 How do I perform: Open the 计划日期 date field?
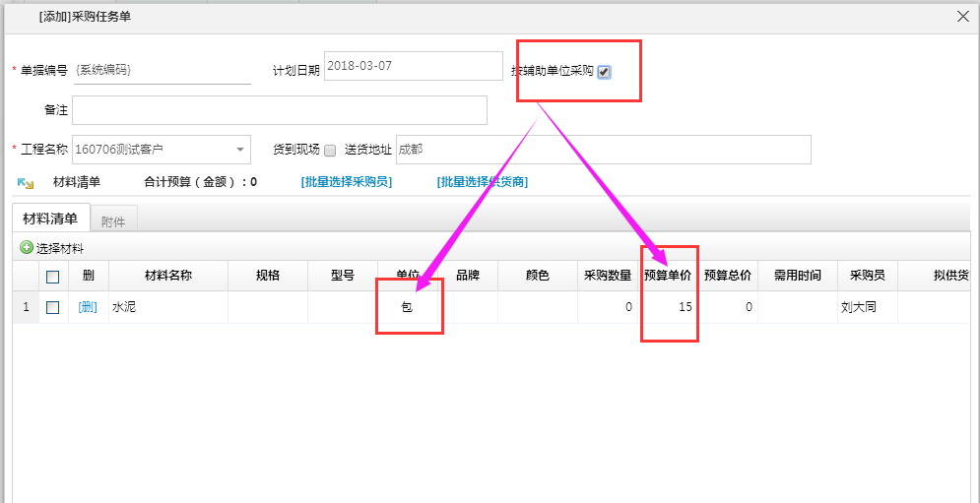(x=413, y=67)
